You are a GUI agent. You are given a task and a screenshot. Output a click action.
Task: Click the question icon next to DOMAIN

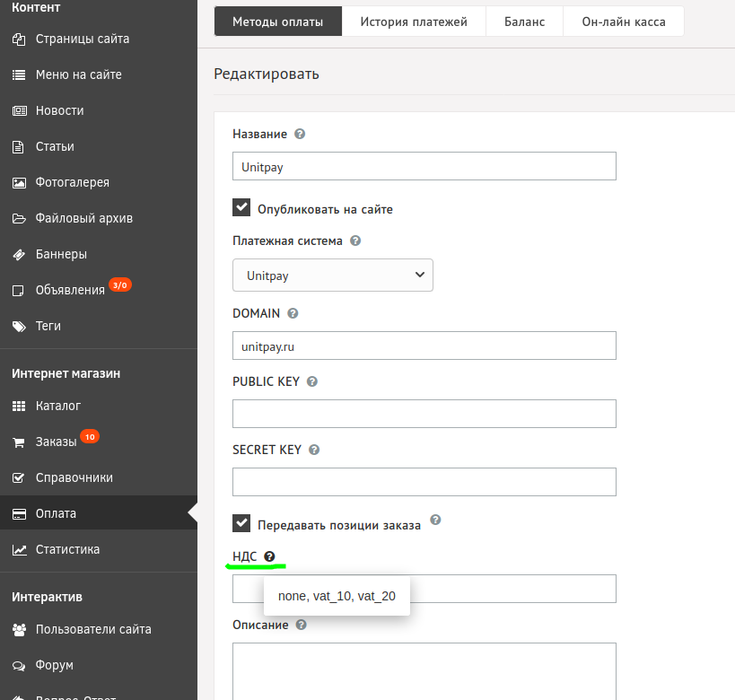click(x=293, y=313)
